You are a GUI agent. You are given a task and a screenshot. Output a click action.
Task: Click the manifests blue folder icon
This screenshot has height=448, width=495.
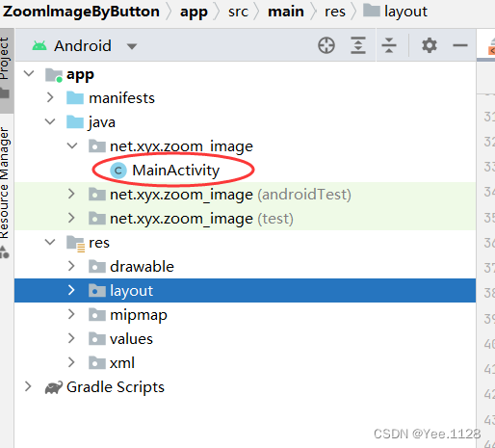tap(75, 98)
